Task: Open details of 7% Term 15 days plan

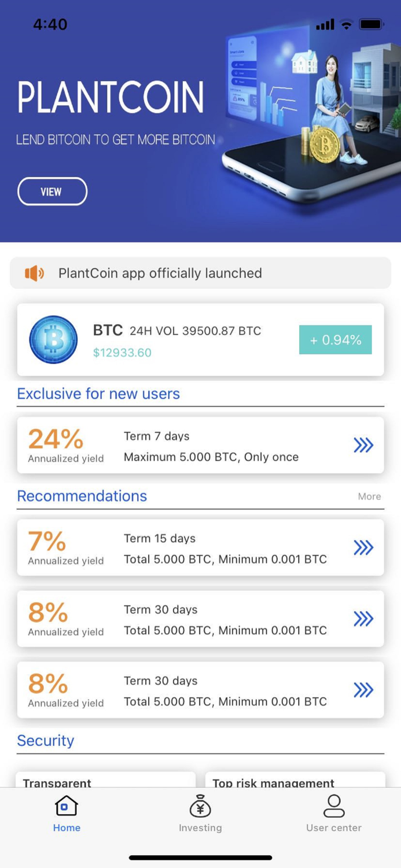Action: point(364,547)
